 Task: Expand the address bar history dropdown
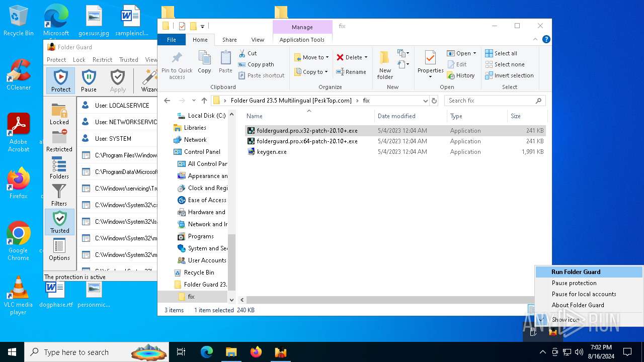[x=426, y=101]
